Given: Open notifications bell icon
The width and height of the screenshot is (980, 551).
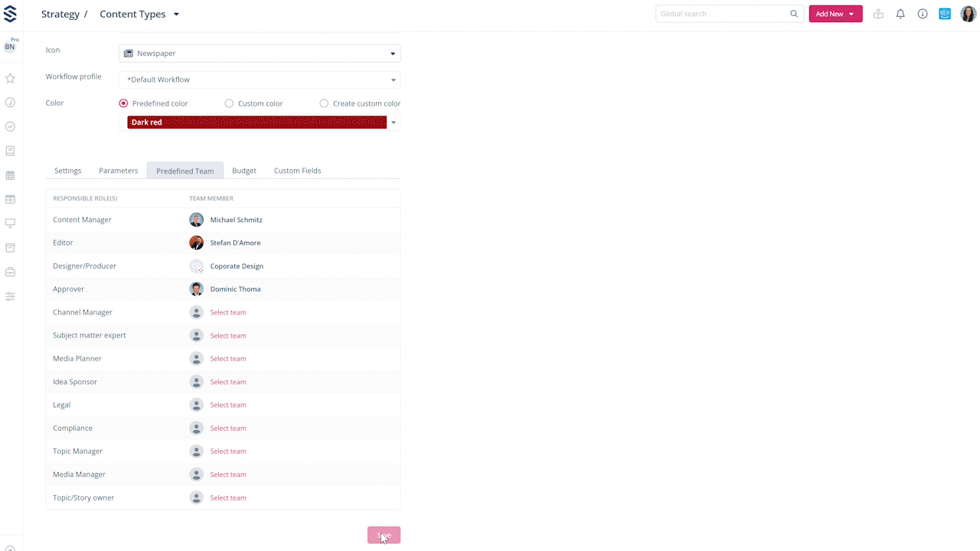Looking at the screenshot, I should click(900, 14).
